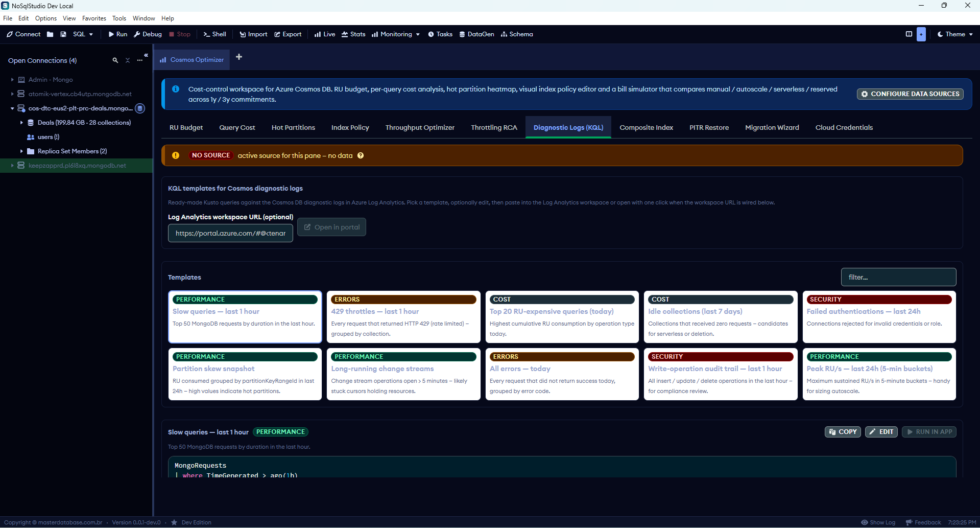Click the collapse-all icon in connections header
Image resolution: width=980 pixels, height=528 pixels.
[x=128, y=60]
